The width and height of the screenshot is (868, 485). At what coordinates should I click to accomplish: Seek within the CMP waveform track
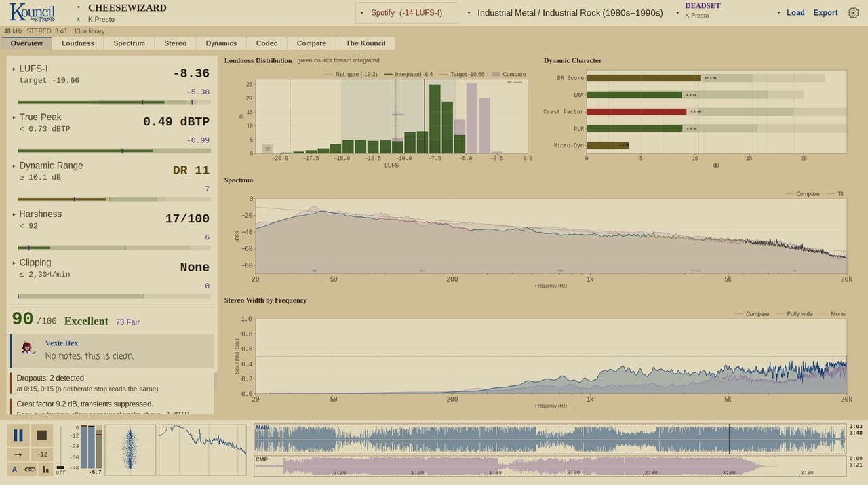[550, 465]
